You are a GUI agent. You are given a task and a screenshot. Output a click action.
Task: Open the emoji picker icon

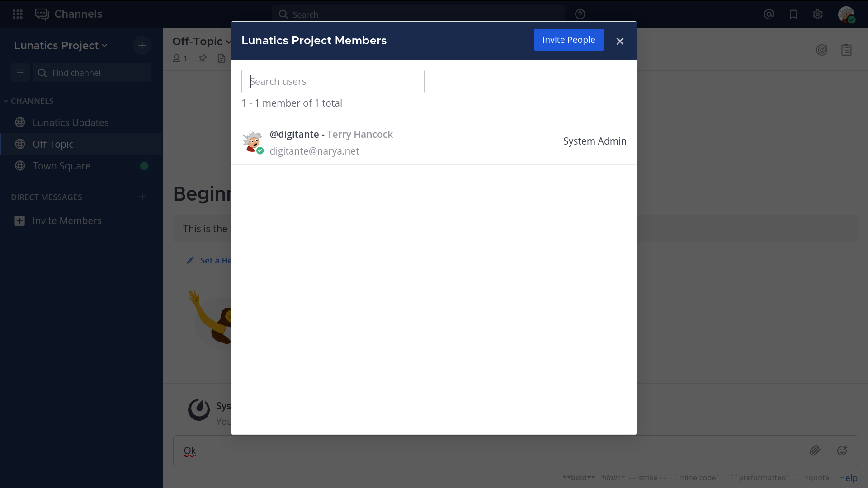[x=842, y=450]
